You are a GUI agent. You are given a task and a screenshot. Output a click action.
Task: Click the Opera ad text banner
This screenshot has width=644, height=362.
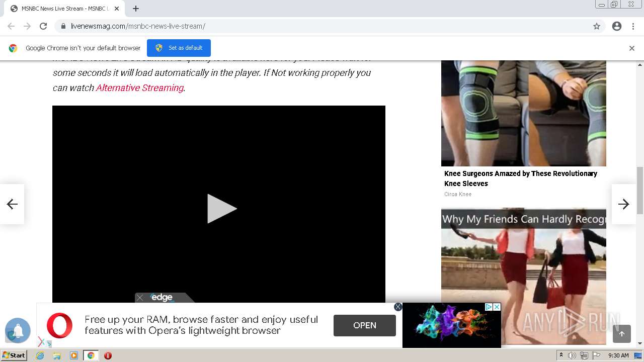tap(201, 325)
